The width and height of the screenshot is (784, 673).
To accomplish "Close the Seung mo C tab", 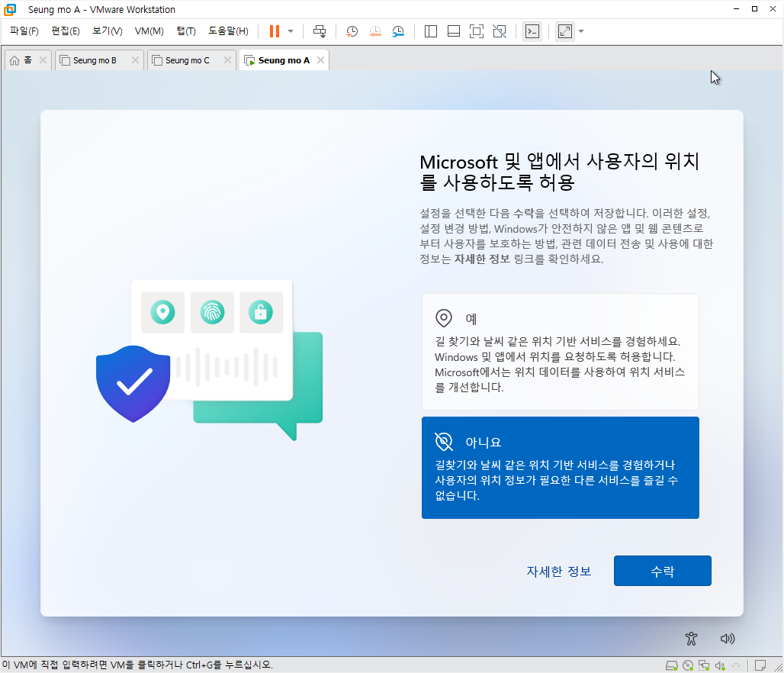I will pyautogui.click(x=227, y=60).
